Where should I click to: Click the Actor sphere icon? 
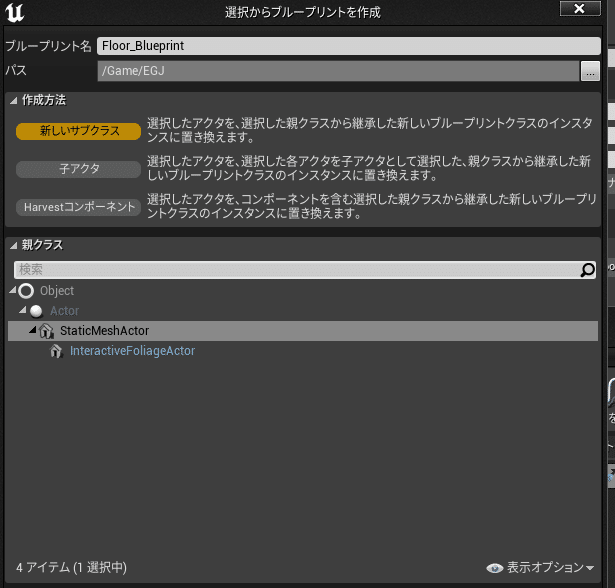(x=36, y=311)
